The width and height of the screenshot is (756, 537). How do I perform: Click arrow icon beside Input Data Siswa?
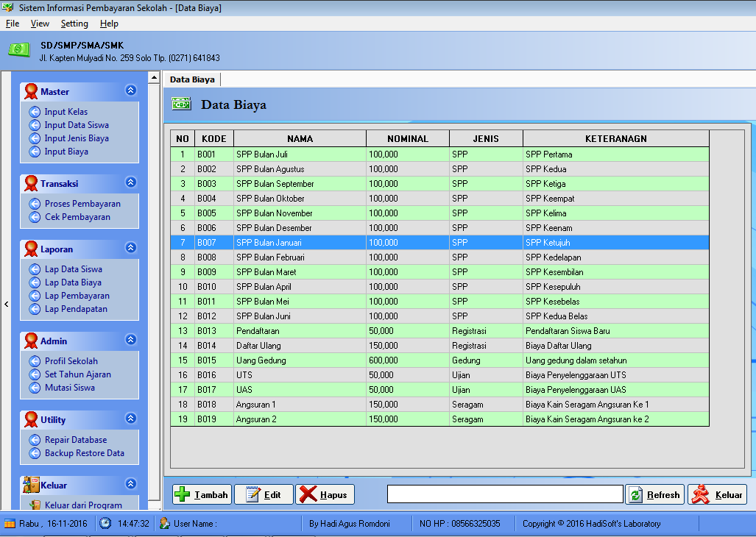[x=35, y=125]
